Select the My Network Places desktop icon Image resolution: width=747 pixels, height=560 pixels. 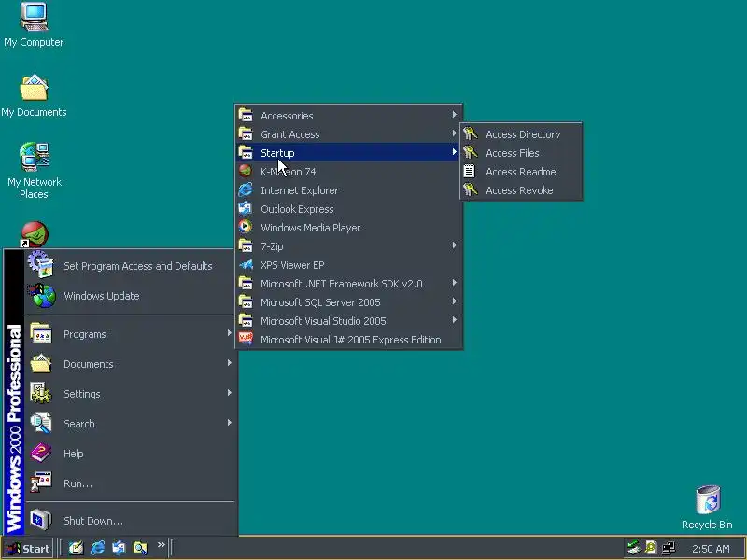click(34, 171)
